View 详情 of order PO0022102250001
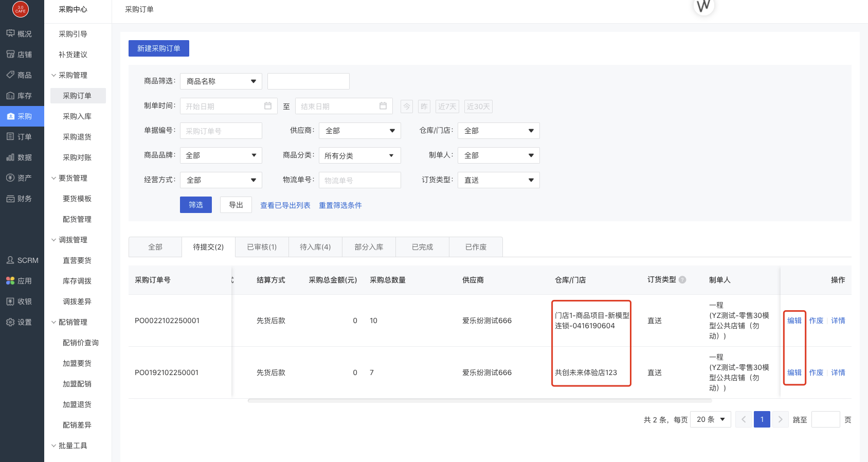The height and width of the screenshot is (462, 868). point(838,321)
